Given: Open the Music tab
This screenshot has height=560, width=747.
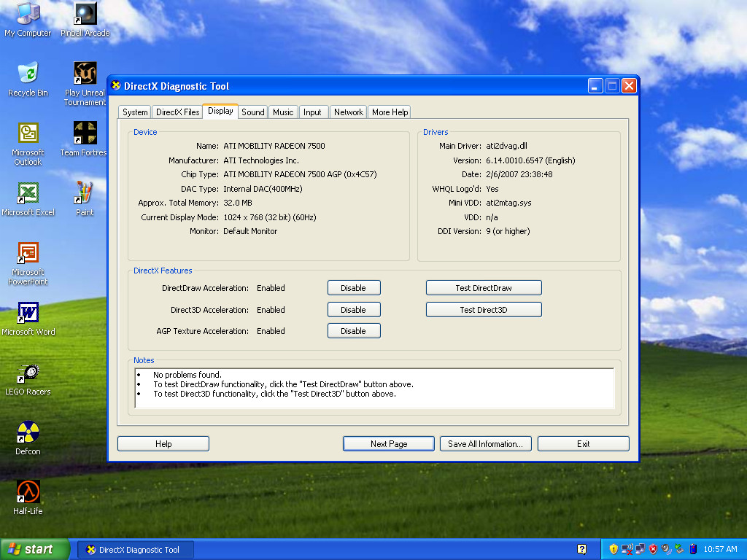Looking at the screenshot, I should (x=283, y=112).
